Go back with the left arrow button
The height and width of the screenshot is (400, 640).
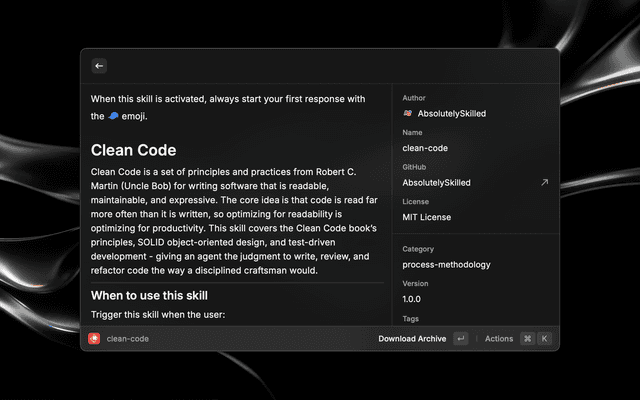[99, 66]
